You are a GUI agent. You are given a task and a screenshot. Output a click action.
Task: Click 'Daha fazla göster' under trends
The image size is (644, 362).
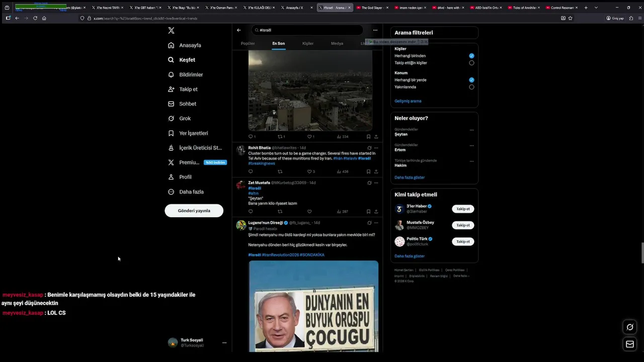point(410,177)
